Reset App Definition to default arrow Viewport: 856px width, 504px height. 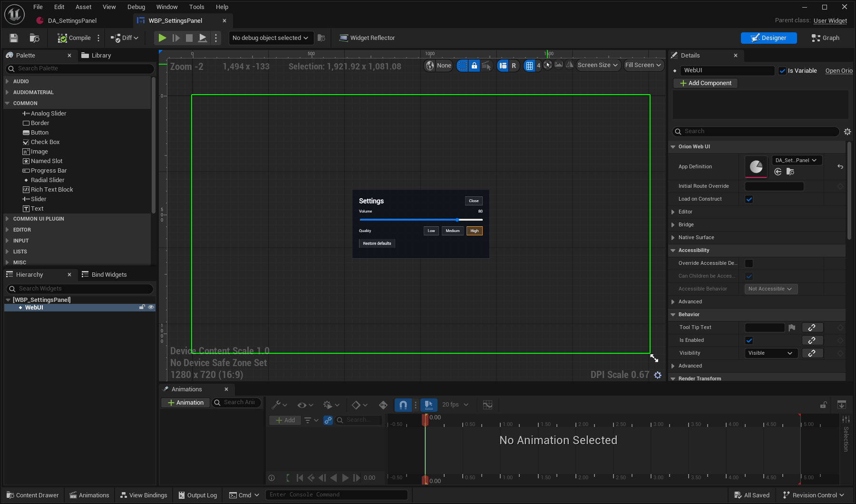point(840,166)
